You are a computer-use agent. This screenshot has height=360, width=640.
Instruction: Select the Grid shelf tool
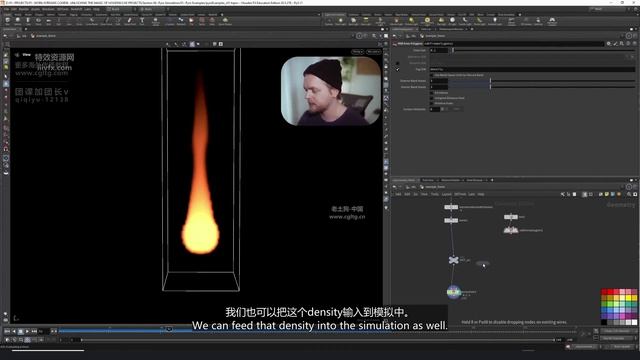48,21
